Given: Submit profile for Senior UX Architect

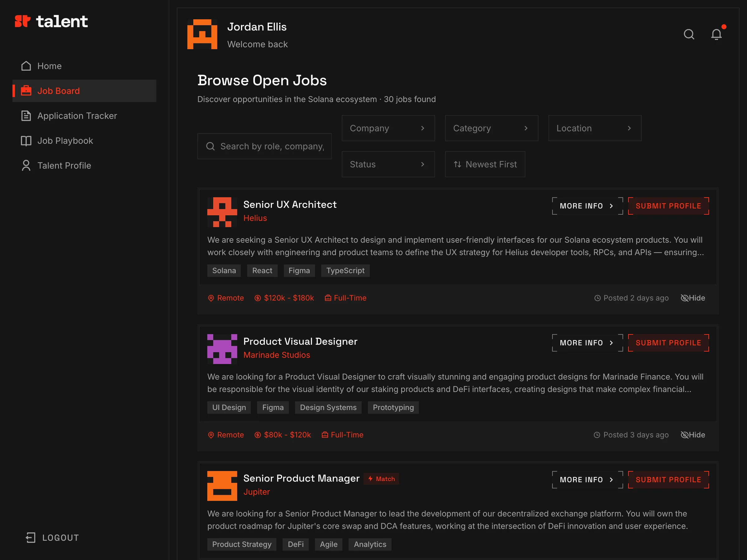Looking at the screenshot, I should pos(668,206).
